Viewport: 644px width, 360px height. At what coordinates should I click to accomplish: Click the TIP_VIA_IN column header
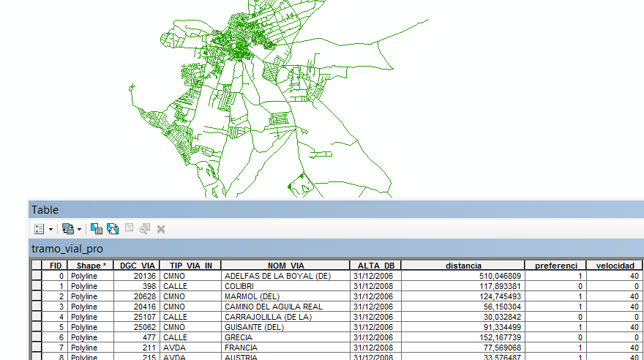(x=190, y=266)
